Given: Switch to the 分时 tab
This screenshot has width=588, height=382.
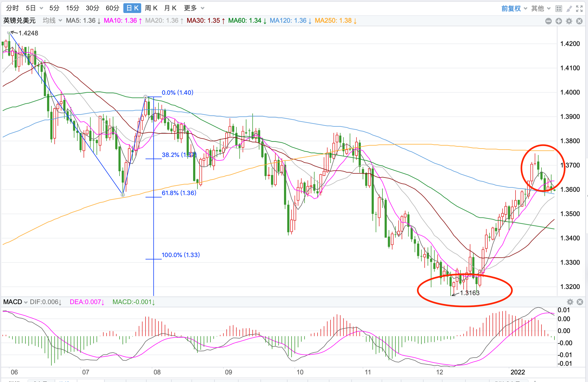Looking at the screenshot, I should [12, 8].
